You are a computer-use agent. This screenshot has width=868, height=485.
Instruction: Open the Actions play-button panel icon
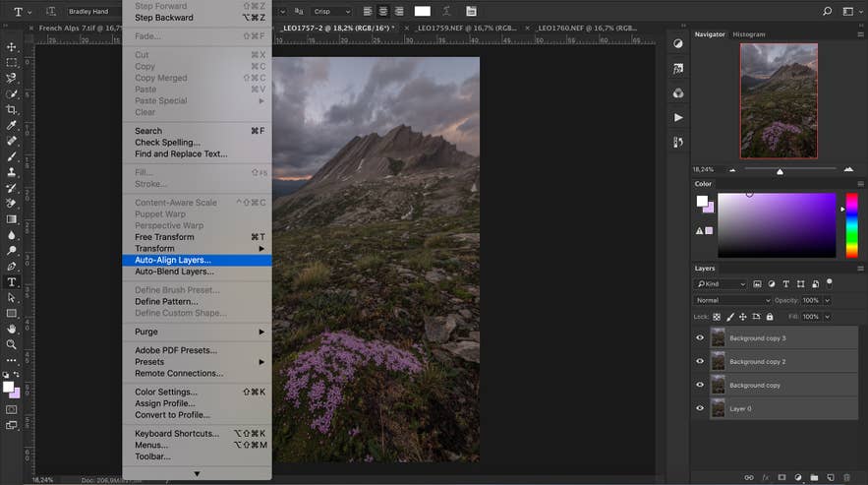678,117
